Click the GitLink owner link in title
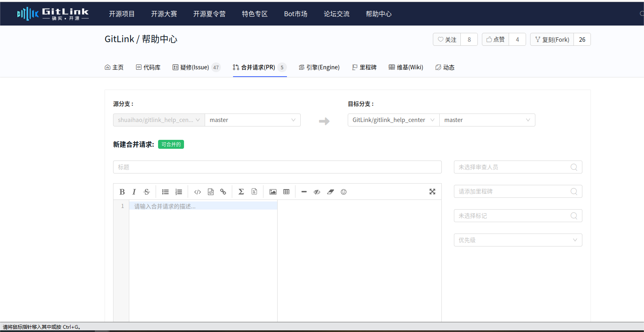This screenshot has height=332, width=644. [119, 39]
